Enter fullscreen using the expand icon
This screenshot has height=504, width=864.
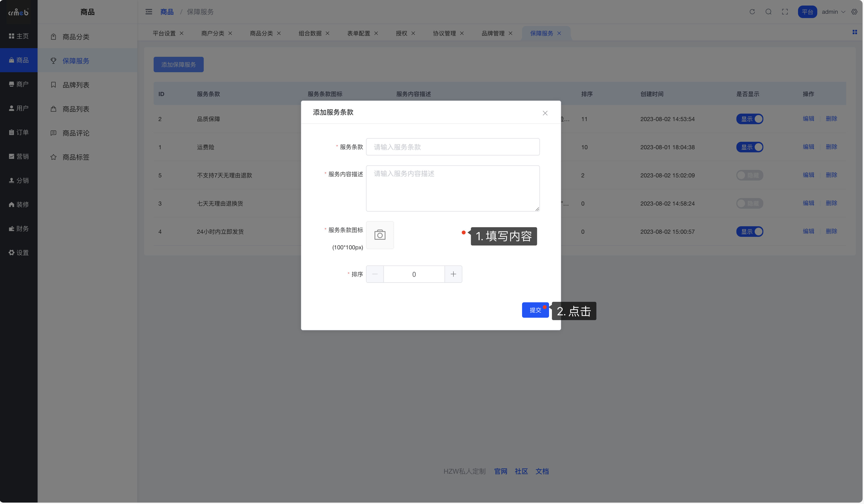[785, 12]
